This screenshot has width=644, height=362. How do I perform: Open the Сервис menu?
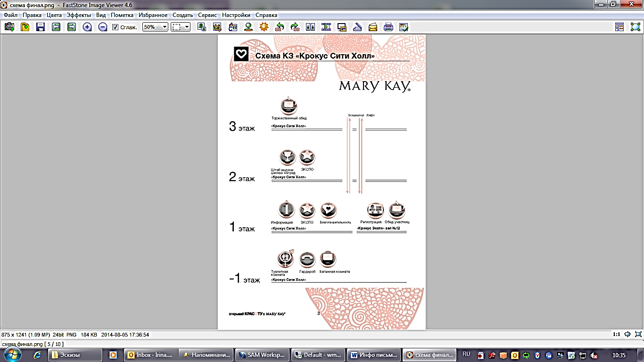tap(207, 15)
